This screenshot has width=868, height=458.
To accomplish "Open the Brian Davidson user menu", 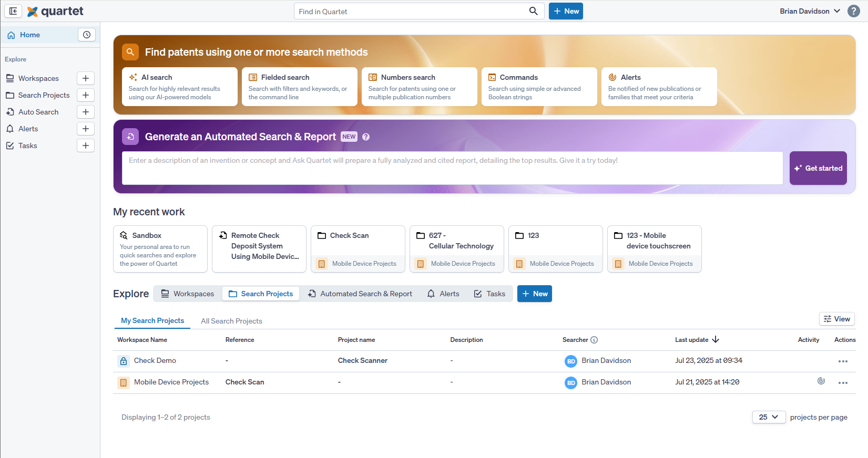I will tap(810, 11).
